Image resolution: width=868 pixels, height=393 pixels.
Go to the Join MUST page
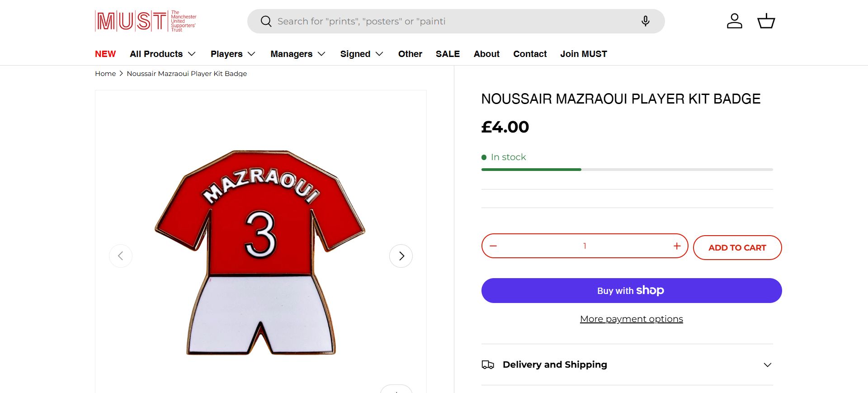click(584, 54)
